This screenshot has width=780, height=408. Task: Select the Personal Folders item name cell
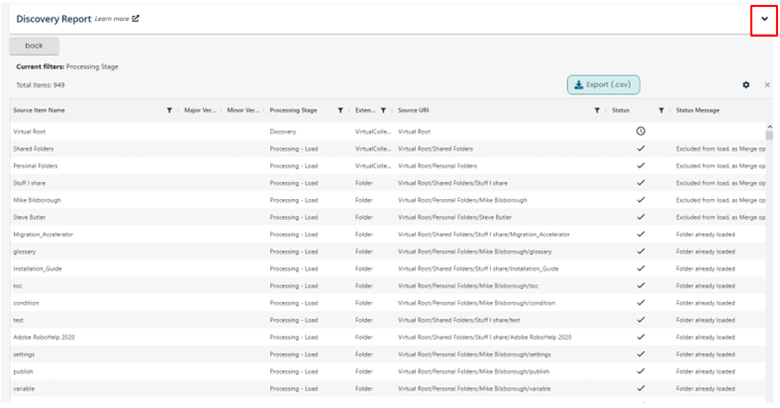click(x=35, y=166)
